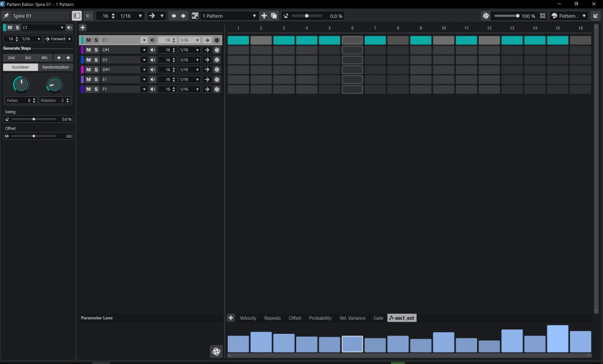Select the osc1_oct parameter tab

click(x=402, y=318)
